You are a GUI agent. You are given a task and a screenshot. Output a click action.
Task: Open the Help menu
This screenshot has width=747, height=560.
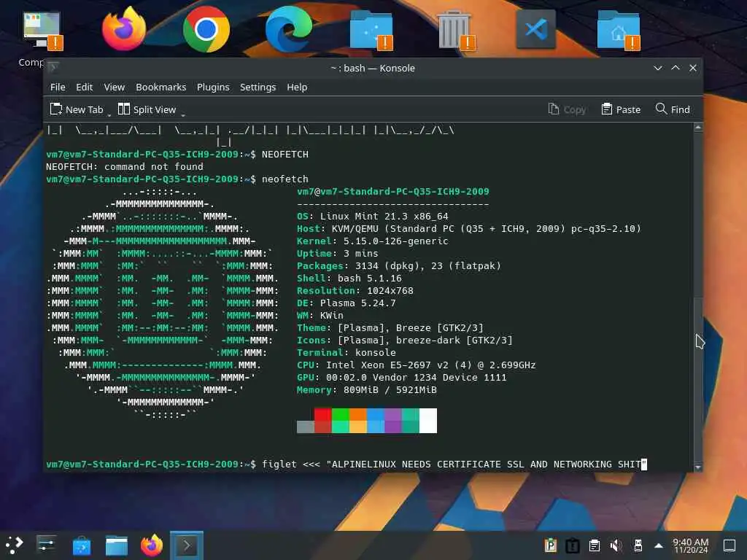[x=297, y=87]
